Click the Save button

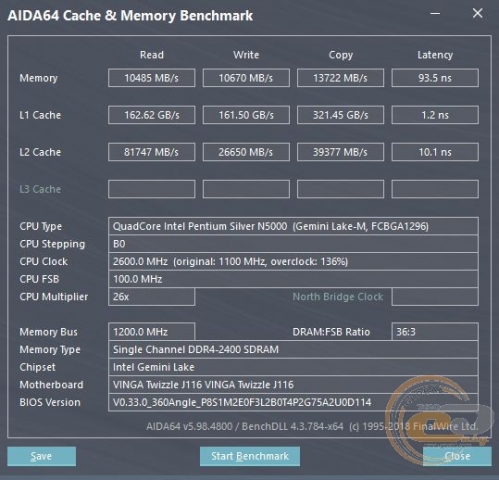click(41, 456)
